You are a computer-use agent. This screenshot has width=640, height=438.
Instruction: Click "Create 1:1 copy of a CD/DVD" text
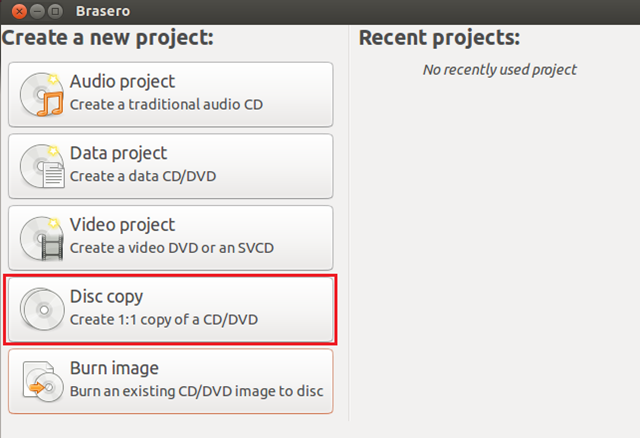point(165,320)
